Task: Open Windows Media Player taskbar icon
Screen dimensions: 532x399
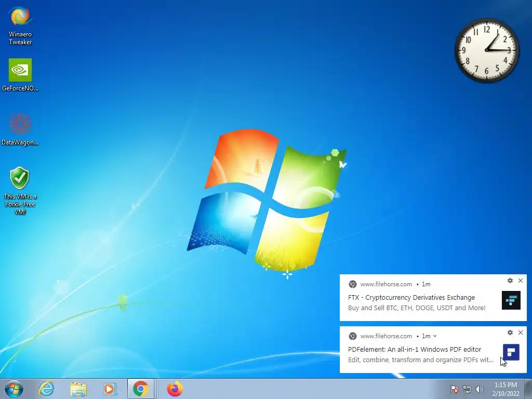Action: (110, 389)
